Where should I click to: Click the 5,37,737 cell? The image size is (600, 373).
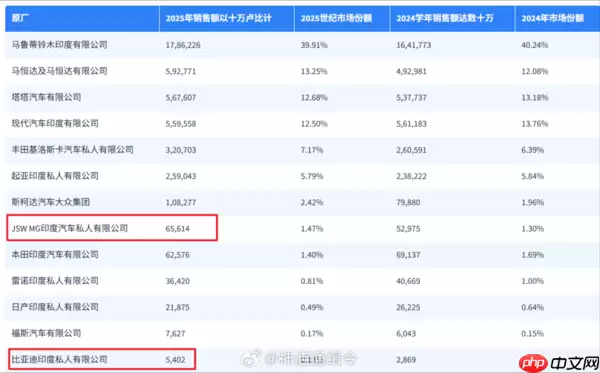click(x=411, y=98)
